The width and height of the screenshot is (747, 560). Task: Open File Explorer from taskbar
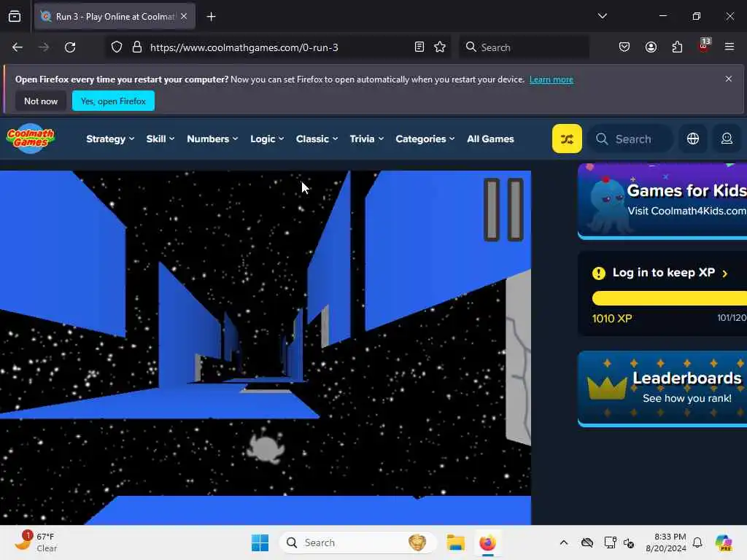pos(455,542)
